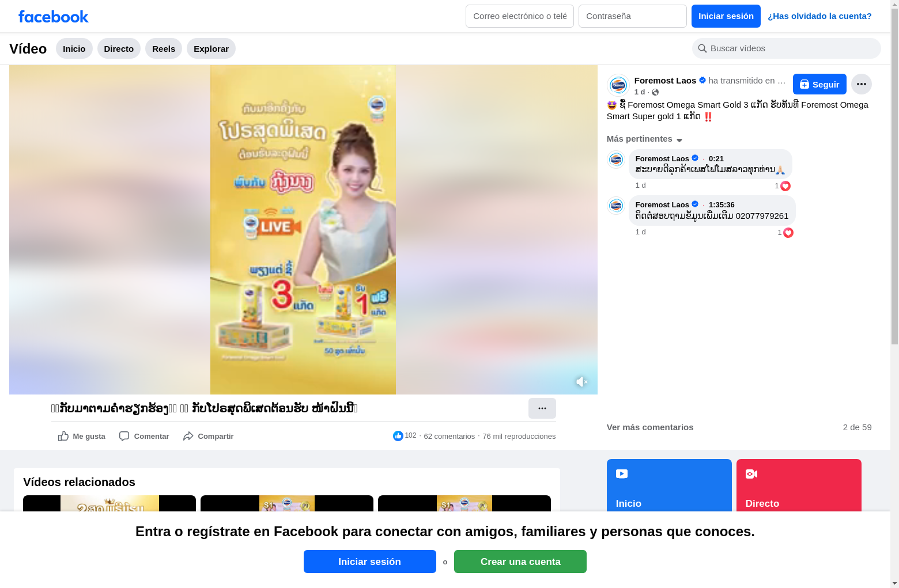Click the heart reaction on the 0:21 comment
The height and width of the screenshot is (588, 899).
[785, 186]
